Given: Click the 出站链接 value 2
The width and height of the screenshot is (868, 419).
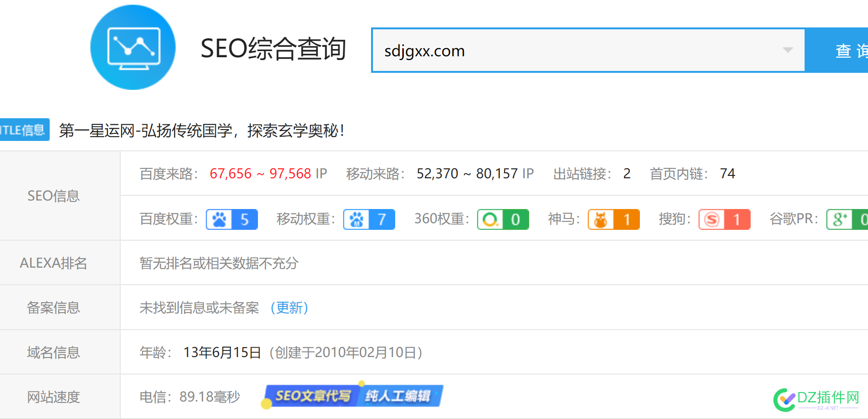Looking at the screenshot, I should click(627, 174).
